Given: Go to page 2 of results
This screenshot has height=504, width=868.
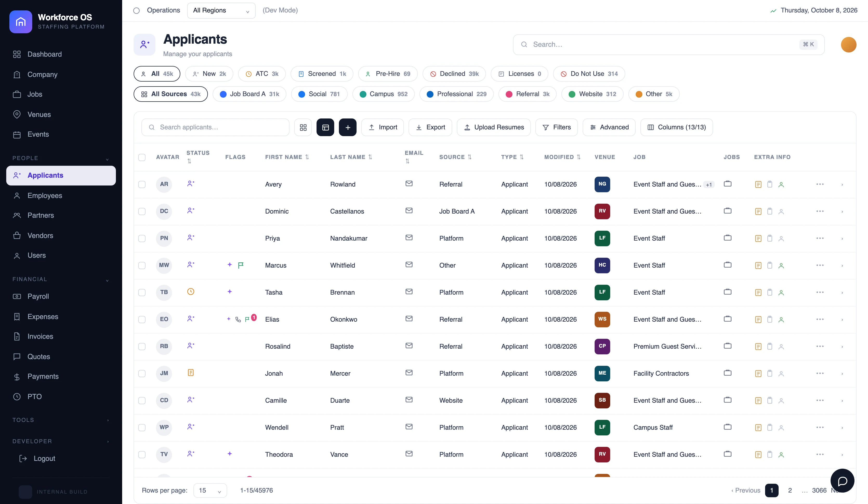Looking at the screenshot, I should pyautogui.click(x=790, y=490).
